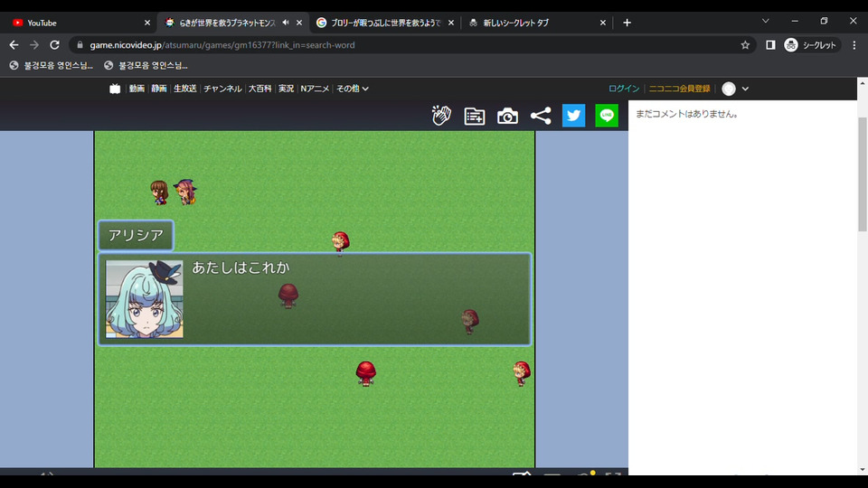Viewport: 868px width, 488px height.
Task: Open the 動画 menu item
Action: (137, 89)
